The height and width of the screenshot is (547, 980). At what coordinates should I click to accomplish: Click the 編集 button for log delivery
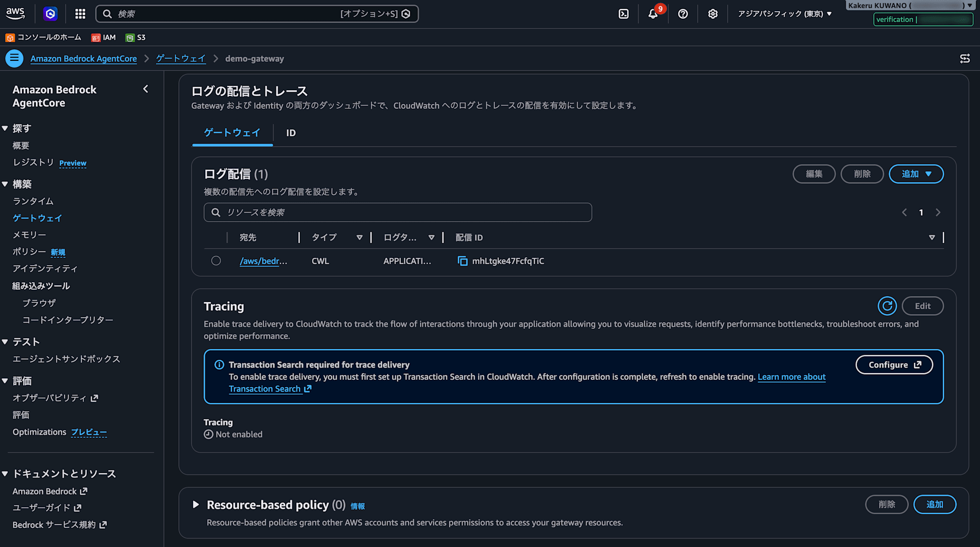(814, 174)
